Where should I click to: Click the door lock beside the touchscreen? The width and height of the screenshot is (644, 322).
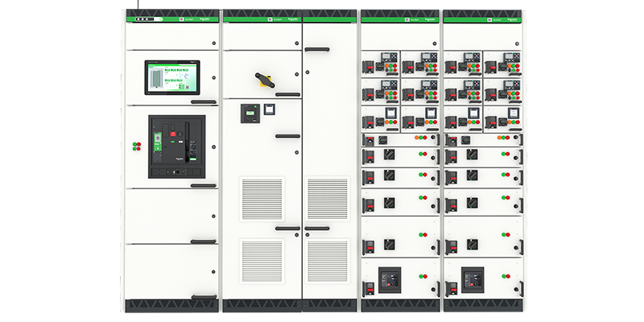(213, 77)
